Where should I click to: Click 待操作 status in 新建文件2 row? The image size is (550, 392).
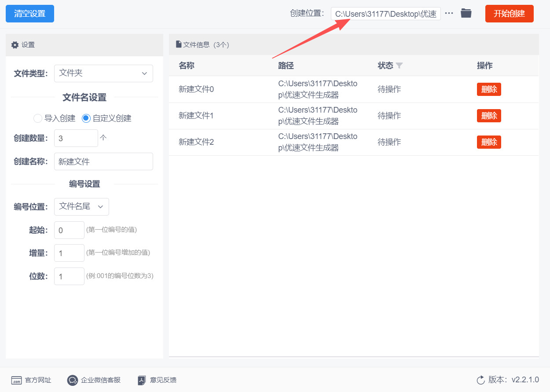tap(389, 142)
